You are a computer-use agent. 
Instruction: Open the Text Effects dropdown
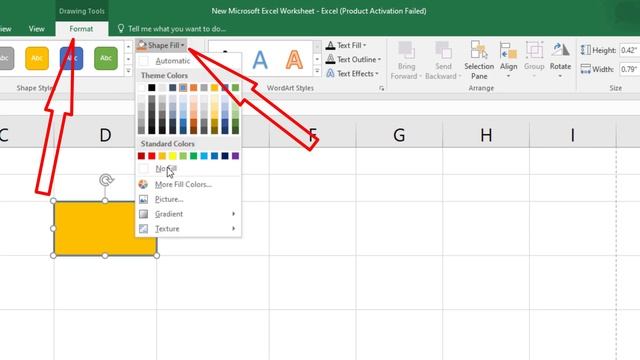[352, 74]
